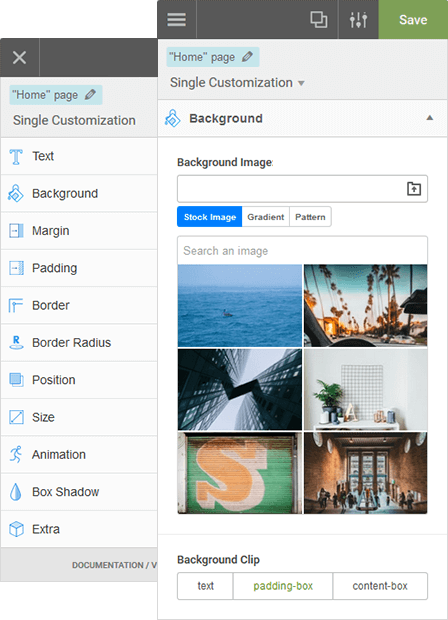Image resolution: width=448 pixels, height=620 pixels.
Task: Set Background Clip to text
Action: [x=205, y=586]
